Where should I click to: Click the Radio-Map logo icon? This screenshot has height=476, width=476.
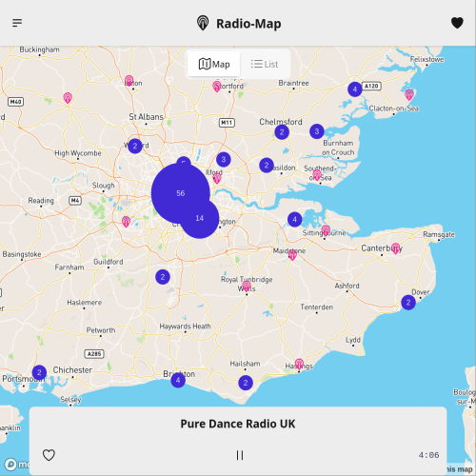[x=203, y=23]
